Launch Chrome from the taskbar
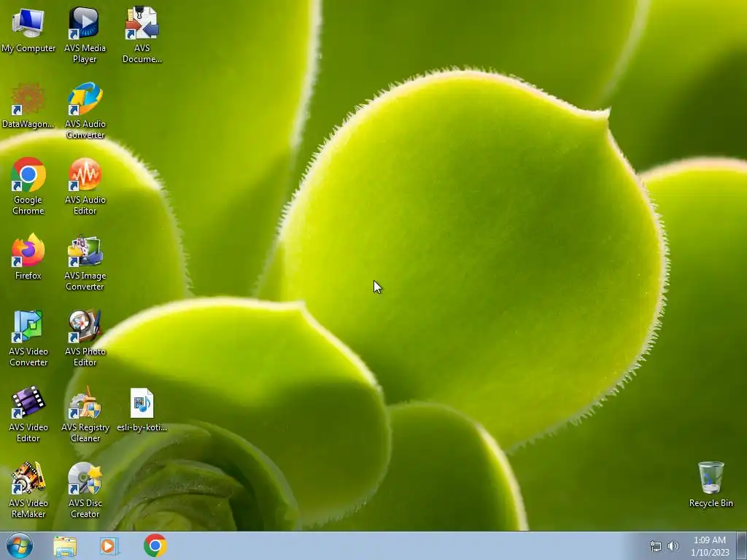Viewport: 747px width, 560px height. click(155, 545)
